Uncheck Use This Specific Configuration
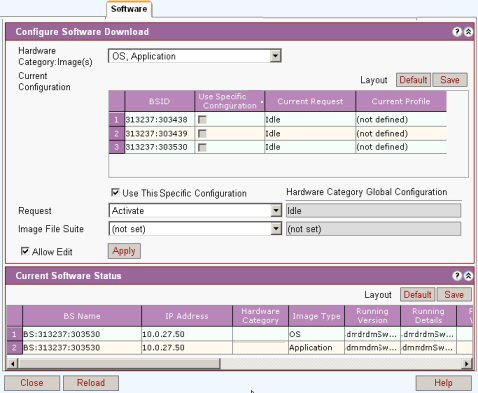Image resolution: width=478 pixels, height=393 pixels. pyautogui.click(x=115, y=192)
